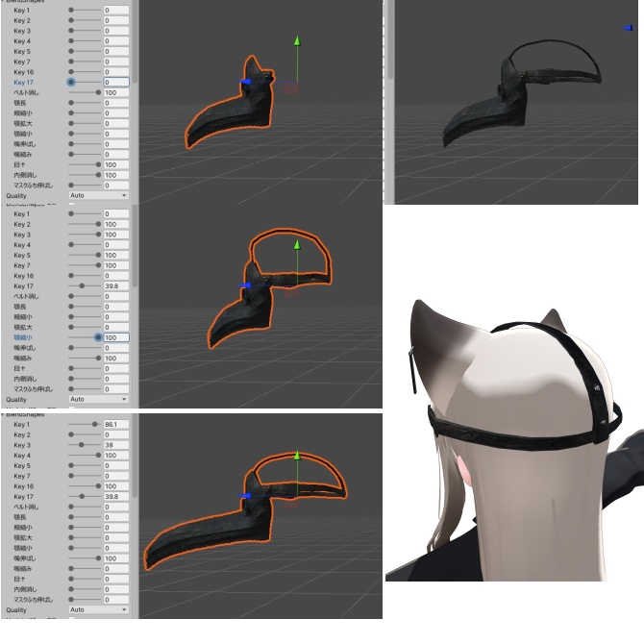Click the Key 3 field showing 100
The height and width of the screenshot is (644, 644).
(x=116, y=235)
